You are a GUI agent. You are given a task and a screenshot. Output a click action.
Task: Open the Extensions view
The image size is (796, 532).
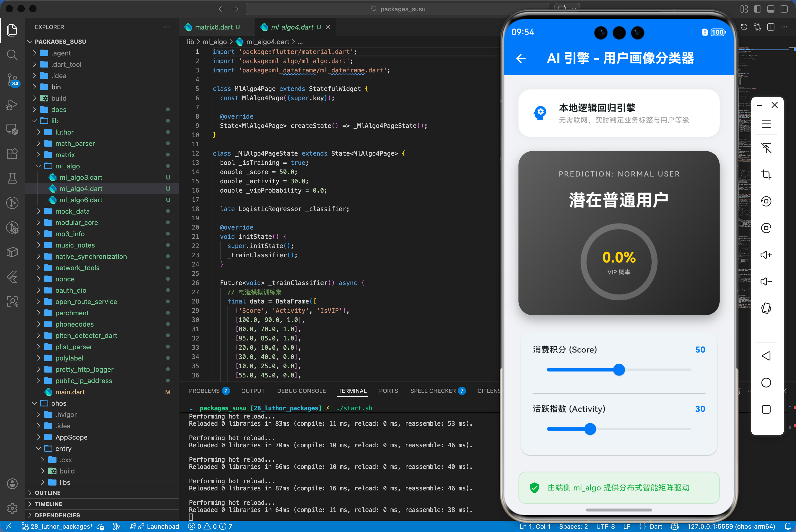(13, 154)
